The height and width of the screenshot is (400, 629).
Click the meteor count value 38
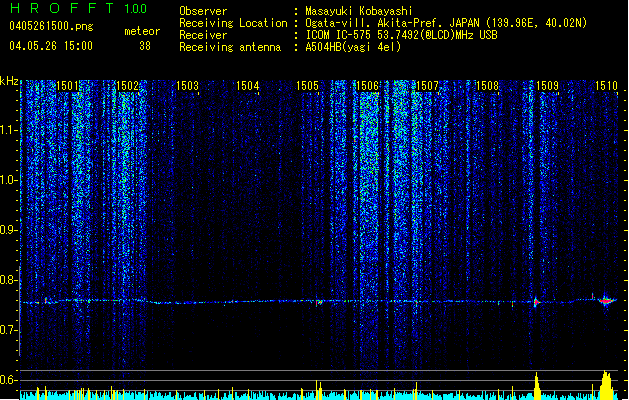pos(145,46)
